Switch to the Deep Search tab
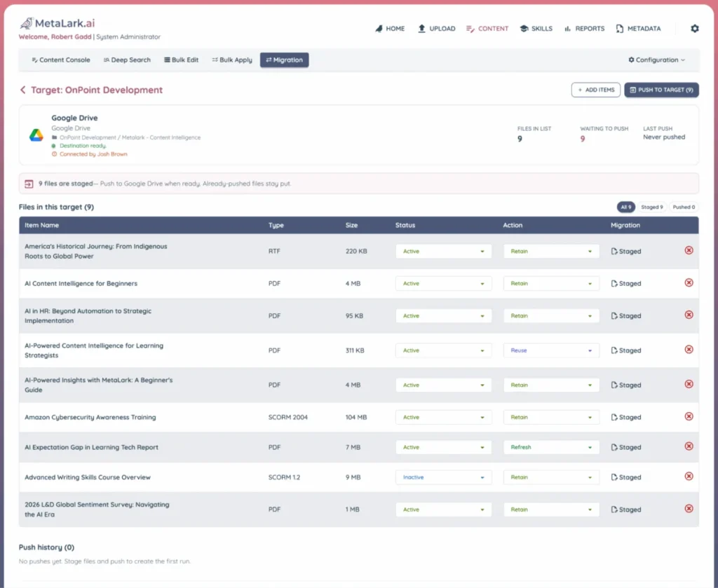This screenshot has width=718, height=588. 127,60
